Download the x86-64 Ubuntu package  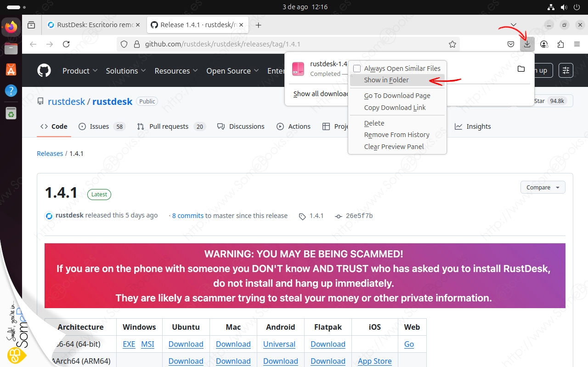(x=186, y=344)
